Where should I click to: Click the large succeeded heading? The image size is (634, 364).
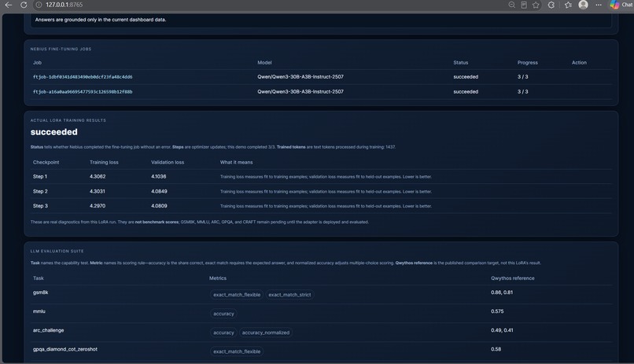(53, 132)
